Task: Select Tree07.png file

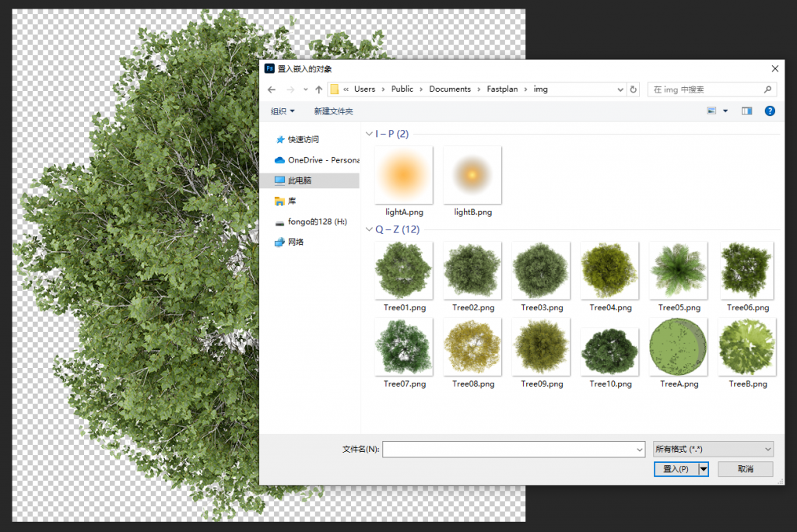Action: (404, 353)
